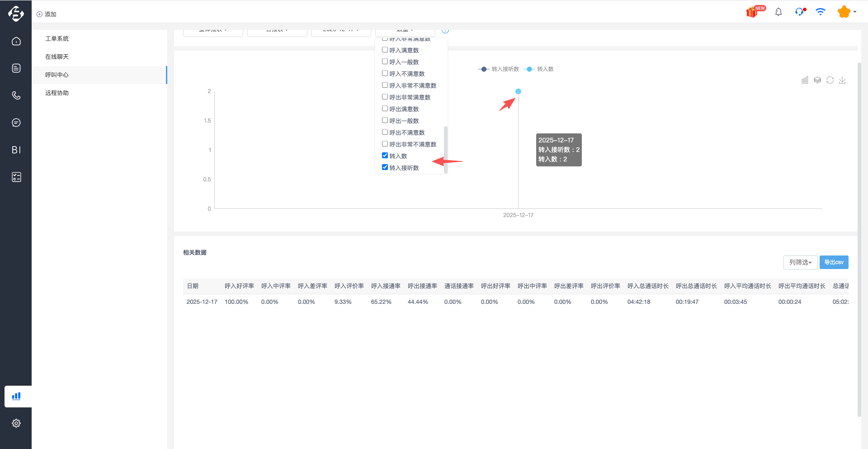Image resolution: width=868 pixels, height=449 pixels.
Task: Open settings gear in sidebar
Action: coord(16,423)
